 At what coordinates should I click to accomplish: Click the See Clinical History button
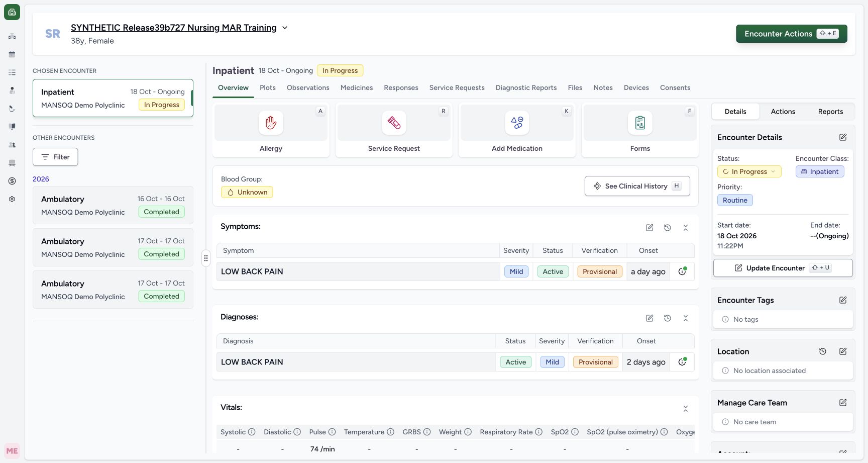pos(637,186)
